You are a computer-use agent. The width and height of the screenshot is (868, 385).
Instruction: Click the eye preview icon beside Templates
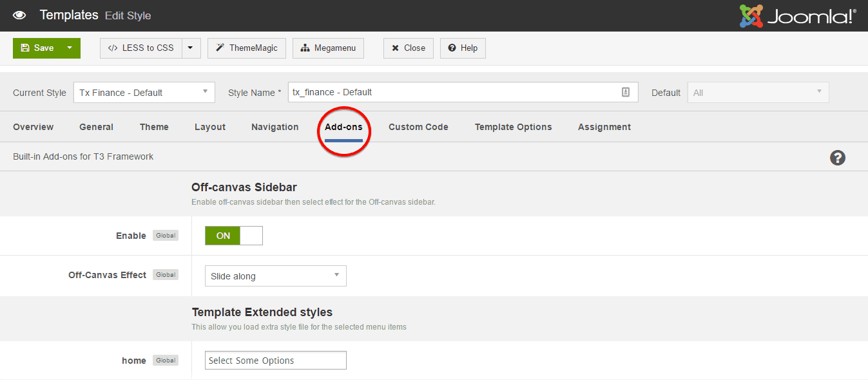(x=19, y=15)
